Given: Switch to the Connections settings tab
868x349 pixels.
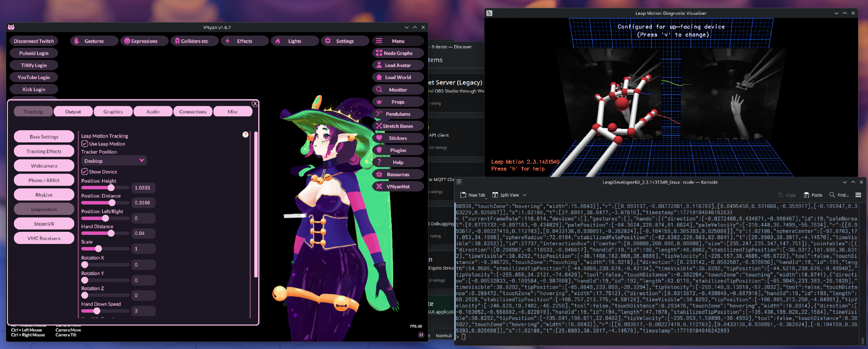Looking at the screenshot, I should tap(193, 112).
